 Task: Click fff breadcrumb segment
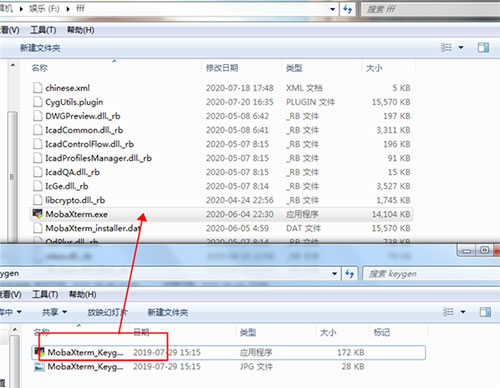(80, 9)
